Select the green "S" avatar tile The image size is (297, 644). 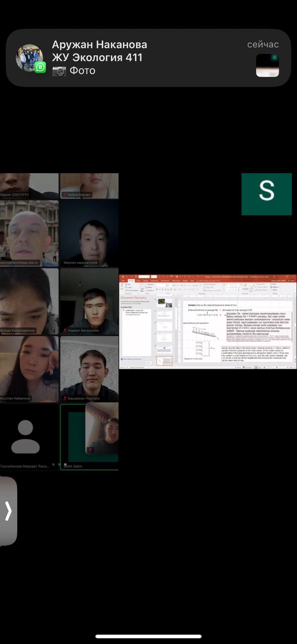coord(266,194)
